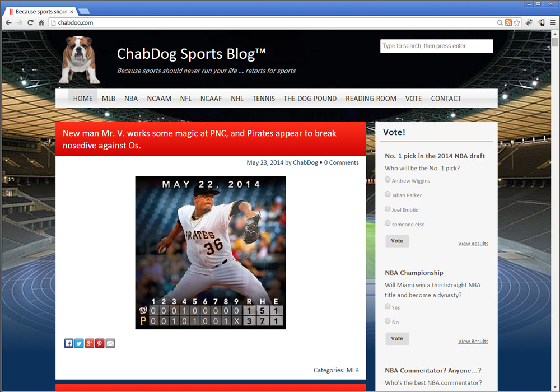Choose No for Miami dynasty poll

388,321
